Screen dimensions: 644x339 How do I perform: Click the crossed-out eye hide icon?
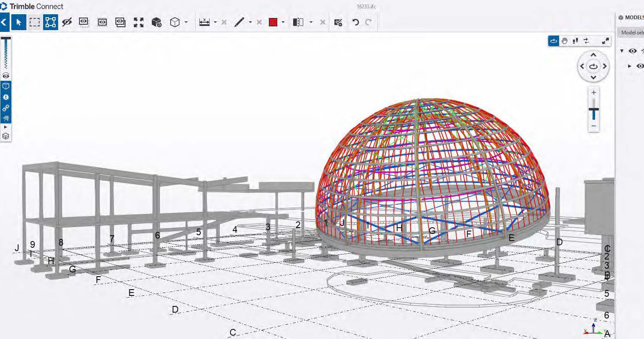tap(67, 23)
